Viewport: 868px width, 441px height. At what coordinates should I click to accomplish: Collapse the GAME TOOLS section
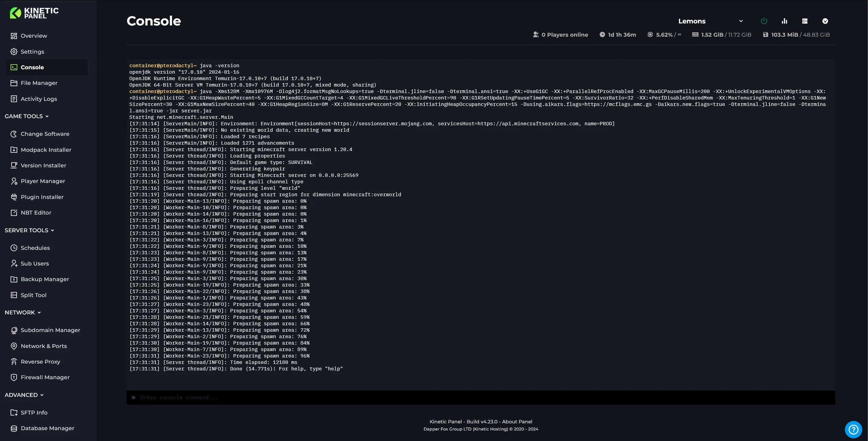[26, 116]
